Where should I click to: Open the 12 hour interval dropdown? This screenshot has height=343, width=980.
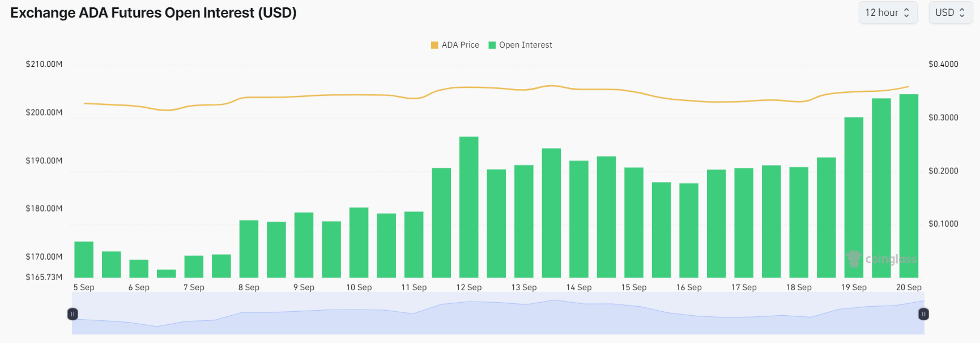point(887,12)
